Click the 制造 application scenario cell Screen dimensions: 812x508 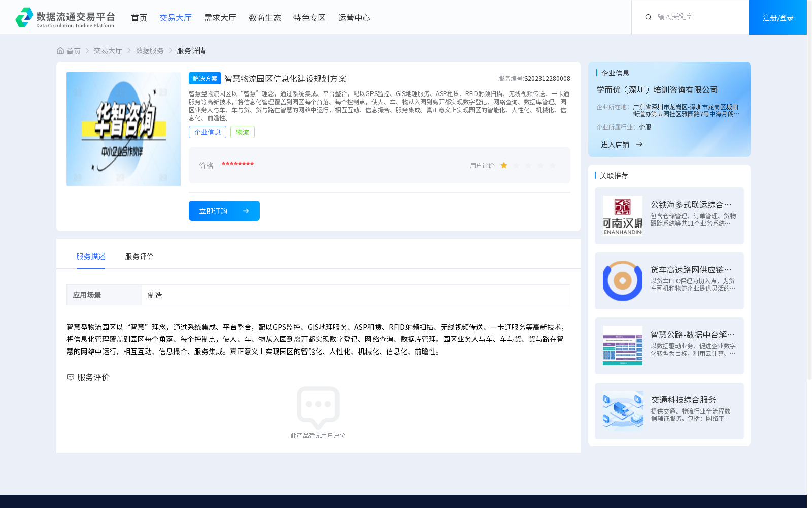356,295
